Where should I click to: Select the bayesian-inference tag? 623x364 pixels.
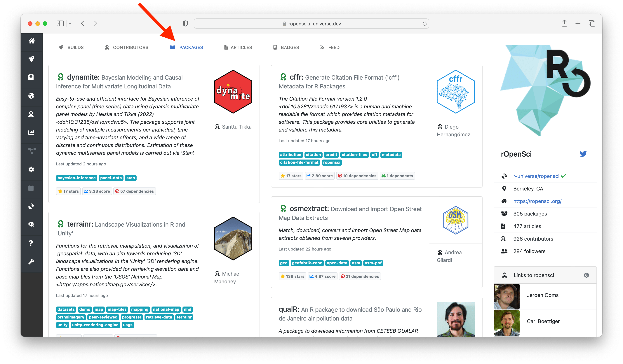76,178
